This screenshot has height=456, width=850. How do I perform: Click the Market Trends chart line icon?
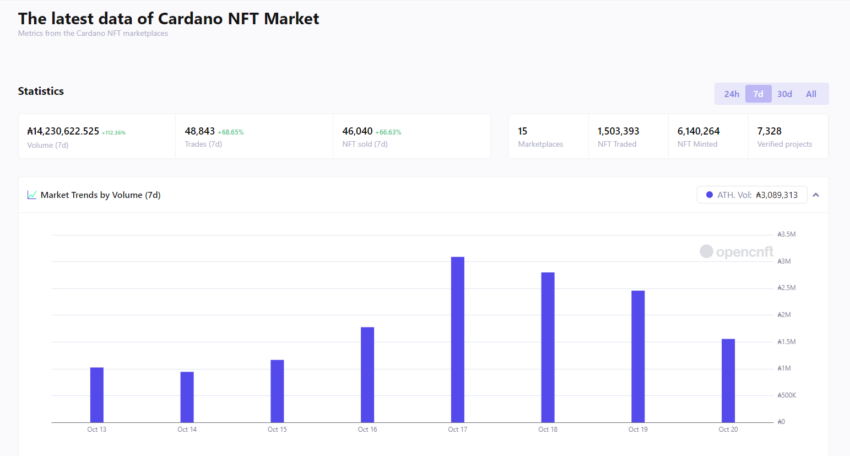[31, 195]
